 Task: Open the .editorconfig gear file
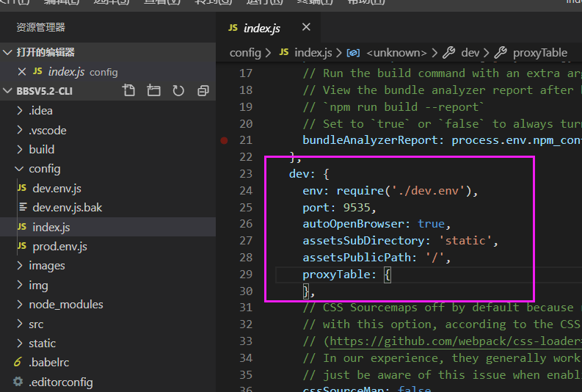pyautogui.click(x=60, y=382)
